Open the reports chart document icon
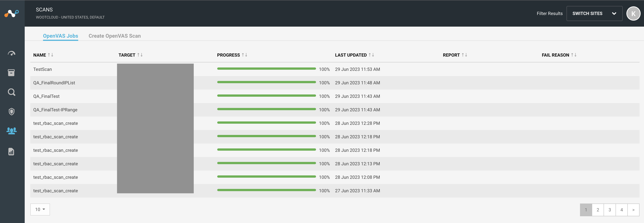 tap(11, 152)
